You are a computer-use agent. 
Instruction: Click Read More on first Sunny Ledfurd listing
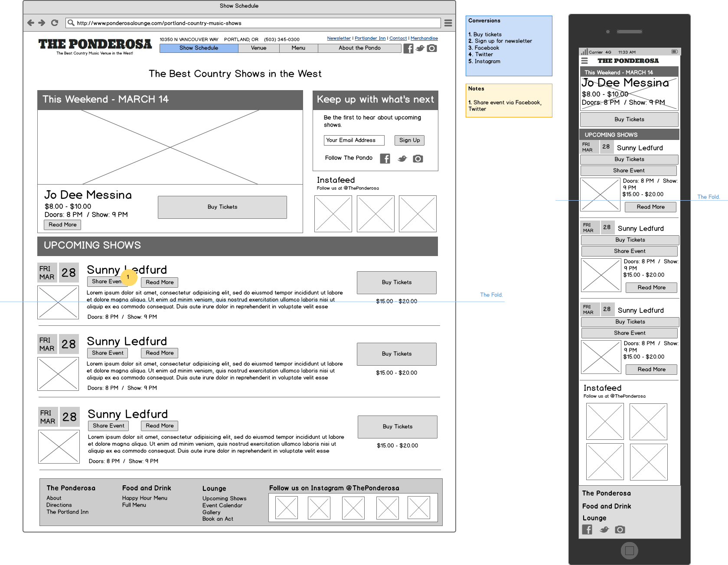pos(160,282)
